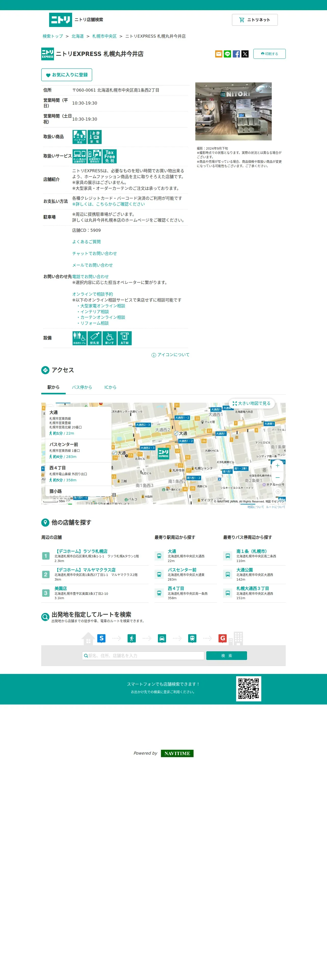The image size is (327, 980).
Task: Click ネット商品の店舗受取り service icon
Action: (79, 156)
